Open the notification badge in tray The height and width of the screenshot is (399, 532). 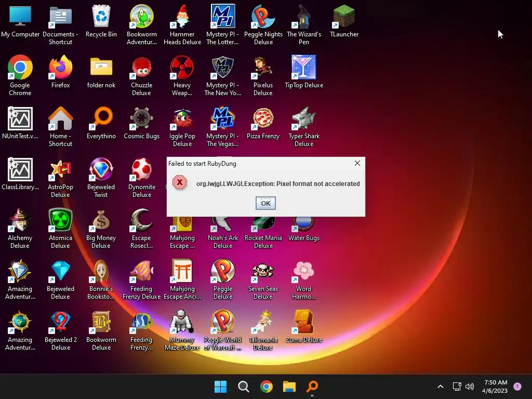pyautogui.click(x=517, y=386)
